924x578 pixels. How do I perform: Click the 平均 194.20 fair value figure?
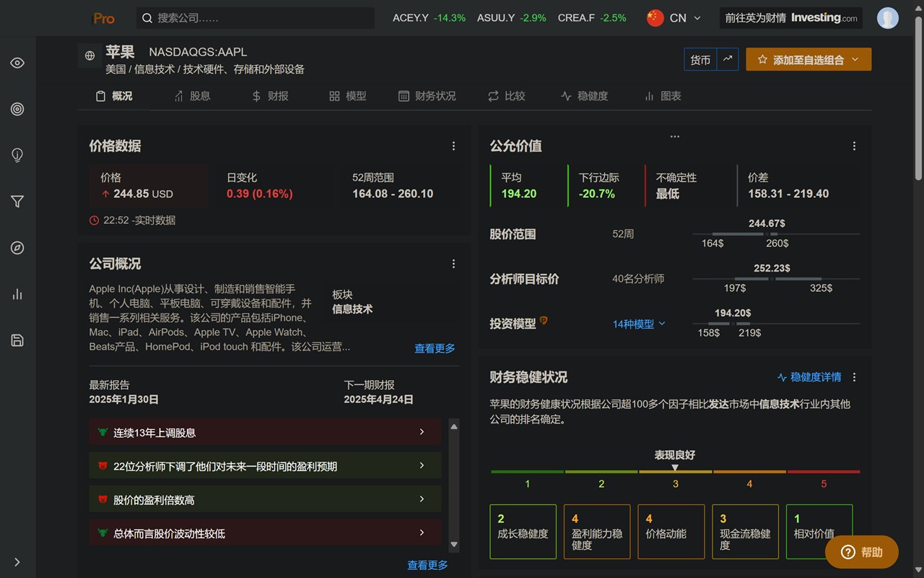[519, 194]
